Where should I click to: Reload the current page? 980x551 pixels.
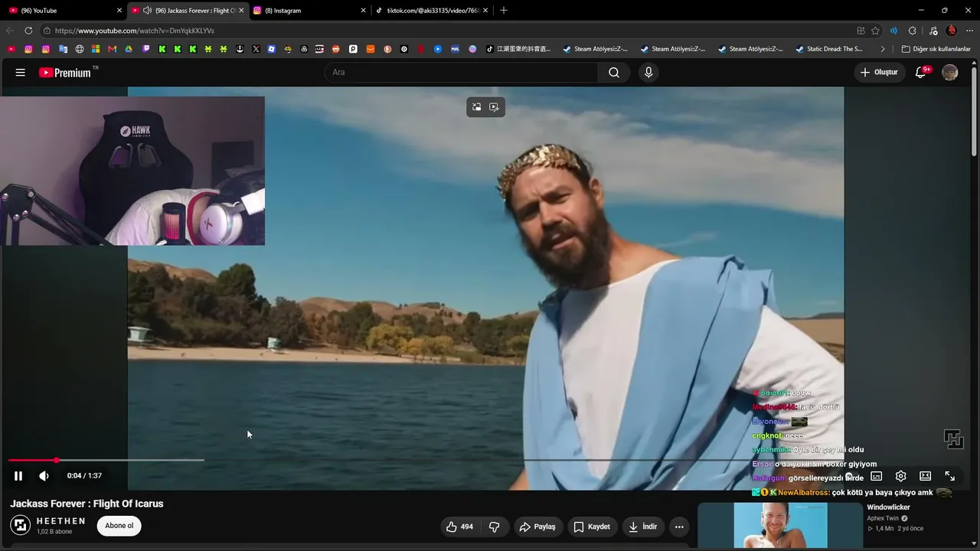(28, 31)
